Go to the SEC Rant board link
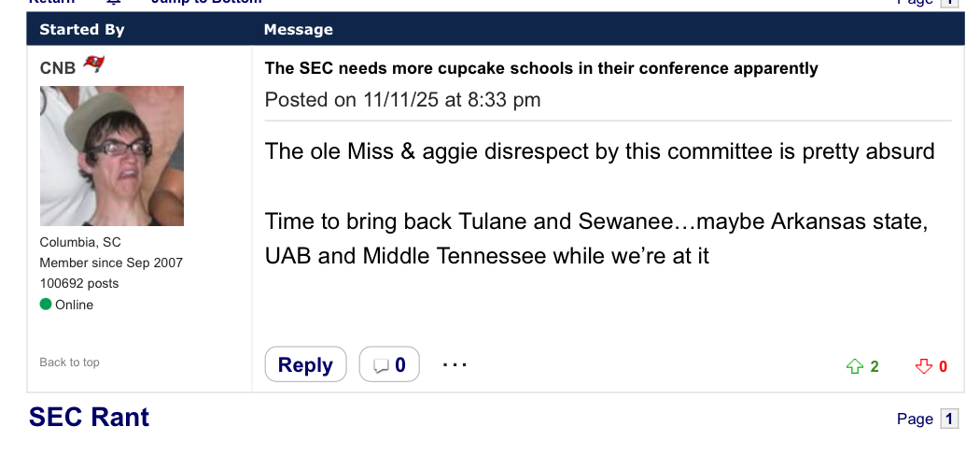The image size is (980, 455). pyautogui.click(x=89, y=417)
